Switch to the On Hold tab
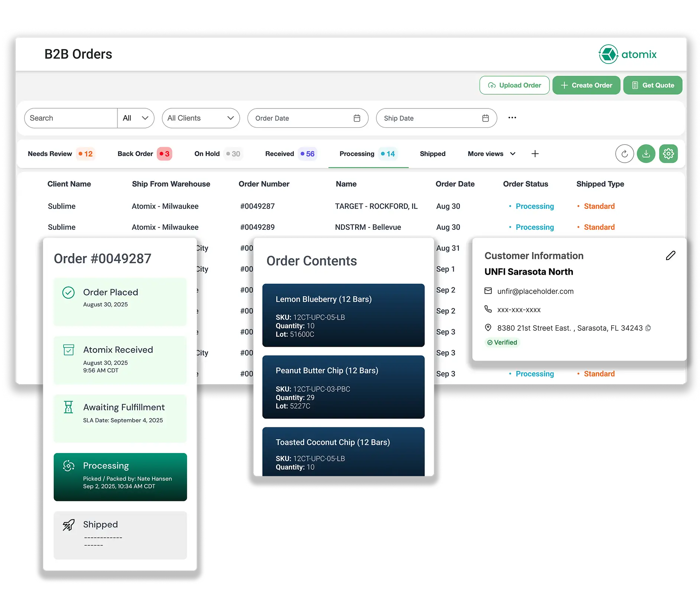The image size is (700, 616). click(x=218, y=154)
